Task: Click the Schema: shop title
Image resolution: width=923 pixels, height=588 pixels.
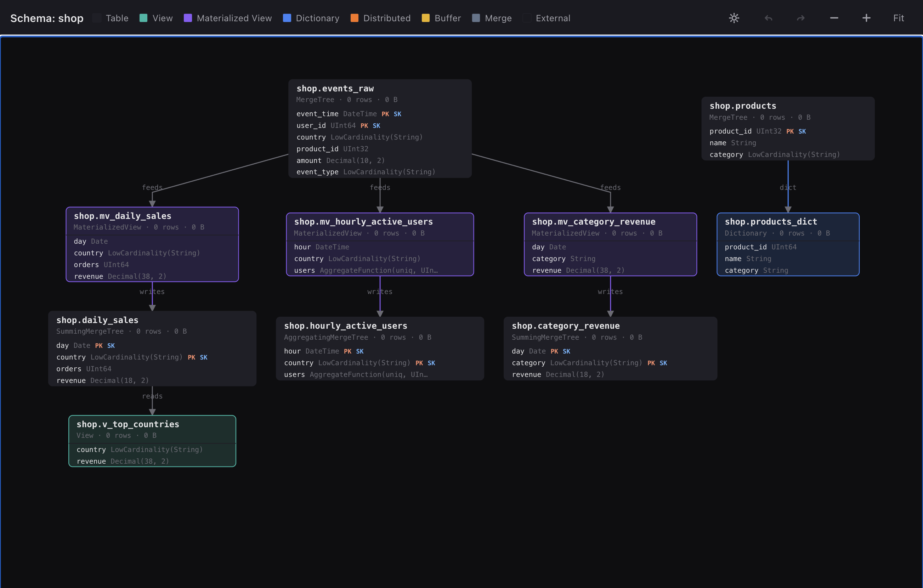Action: 47,18
